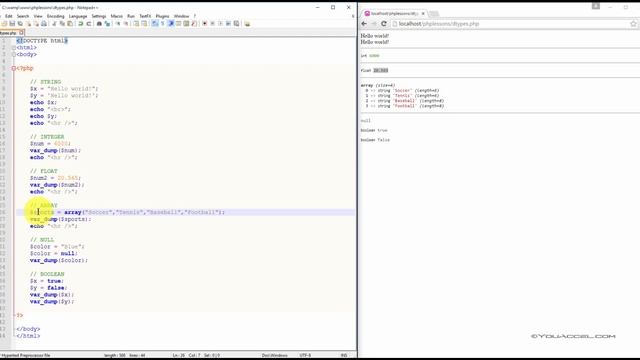
Task: Click the $color = null line
Action: 53,253
